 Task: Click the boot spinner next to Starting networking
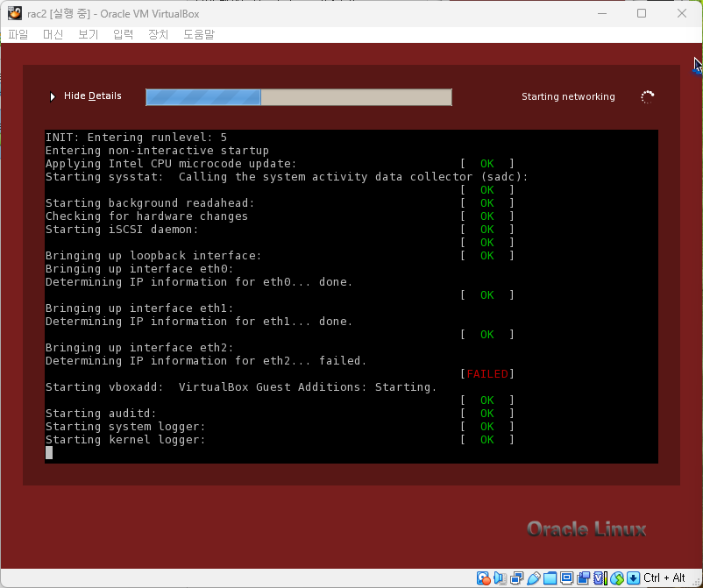pos(648,96)
